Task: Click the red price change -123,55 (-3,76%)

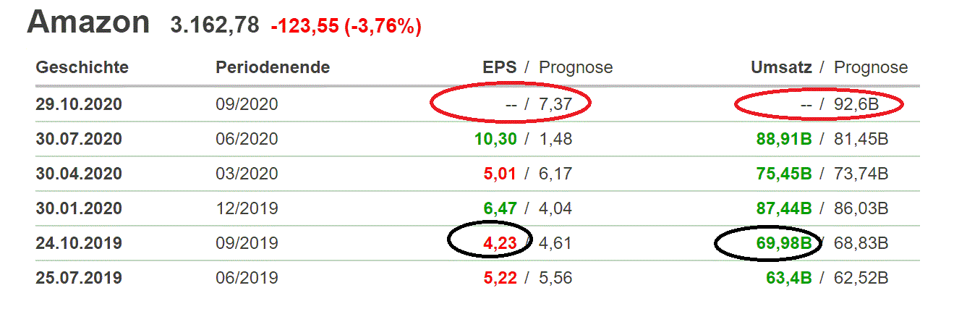Action: tap(346, 27)
